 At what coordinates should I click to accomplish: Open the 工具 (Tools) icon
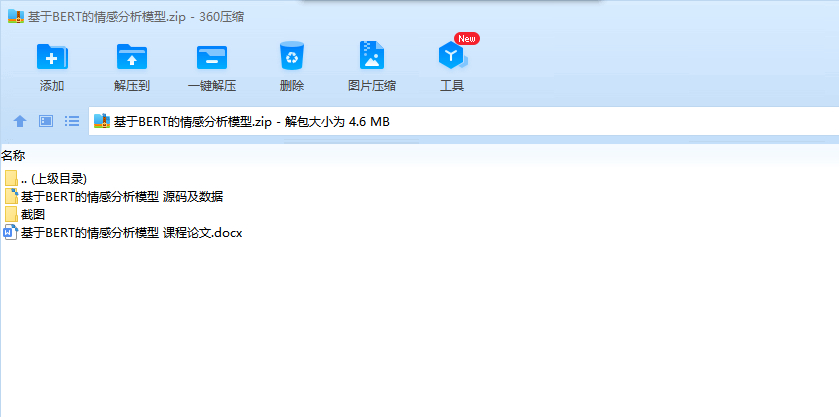tap(453, 56)
